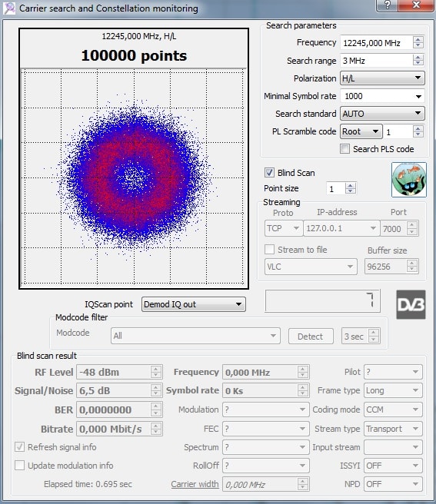
Task: Decrease the Point size spinner
Action: [351, 191]
